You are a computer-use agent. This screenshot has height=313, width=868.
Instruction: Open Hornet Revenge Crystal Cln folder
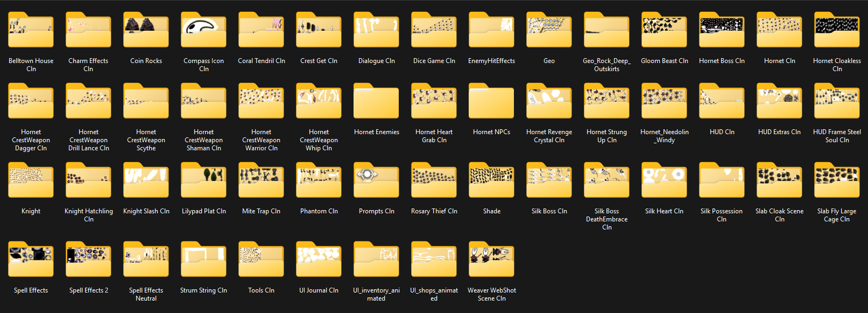(549, 101)
